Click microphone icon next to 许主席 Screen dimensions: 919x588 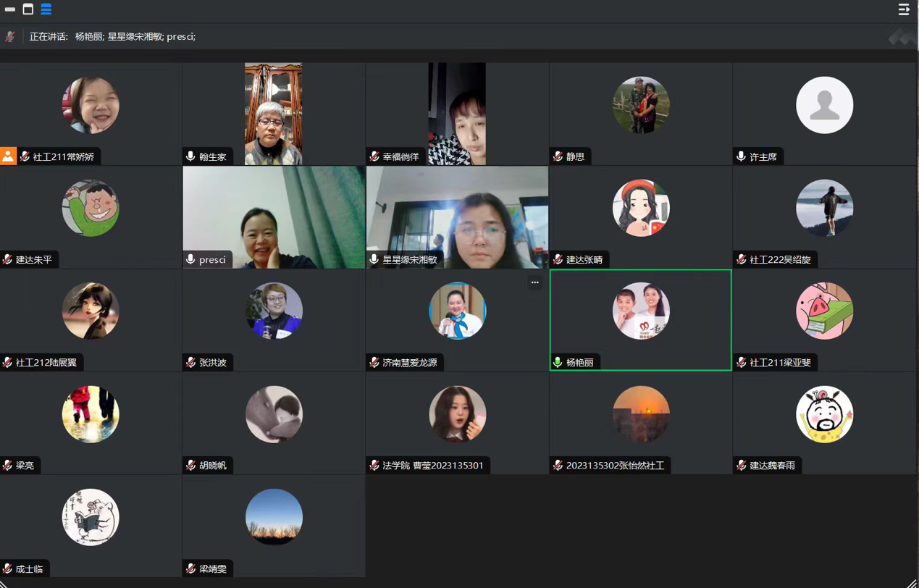(741, 156)
